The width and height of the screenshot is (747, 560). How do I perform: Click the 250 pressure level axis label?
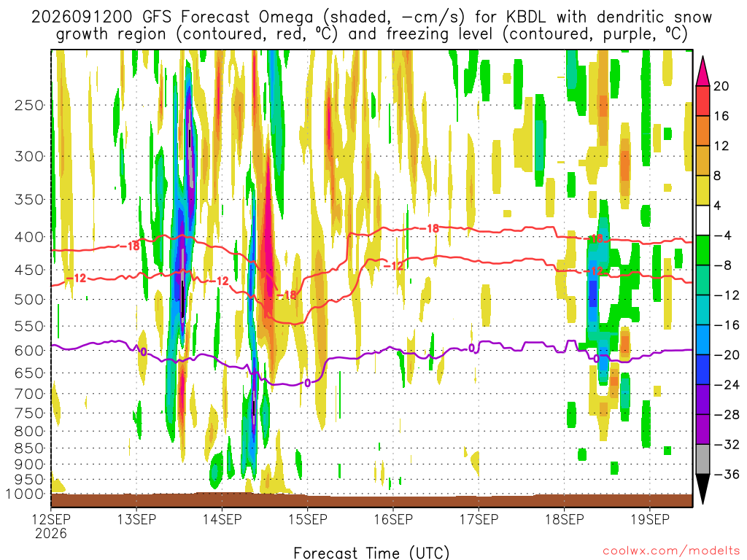click(x=29, y=105)
